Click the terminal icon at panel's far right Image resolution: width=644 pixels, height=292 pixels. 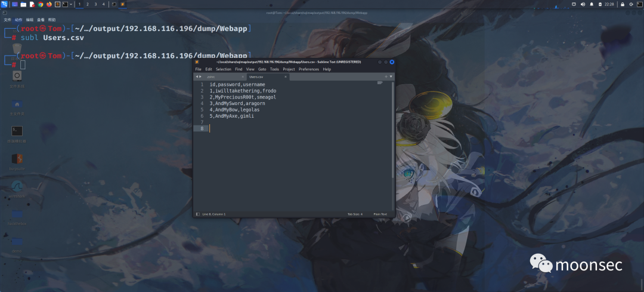(639, 4)
